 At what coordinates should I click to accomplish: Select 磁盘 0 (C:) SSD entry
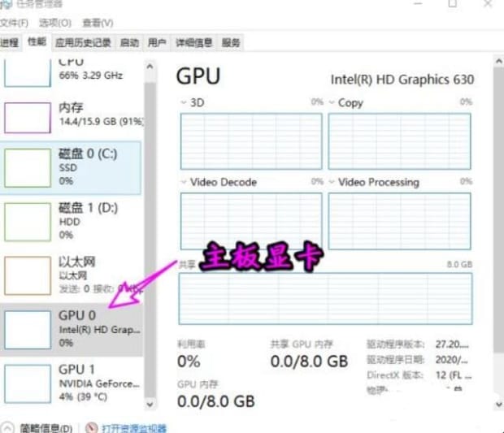pyautogui.click(x=71, y=167)
